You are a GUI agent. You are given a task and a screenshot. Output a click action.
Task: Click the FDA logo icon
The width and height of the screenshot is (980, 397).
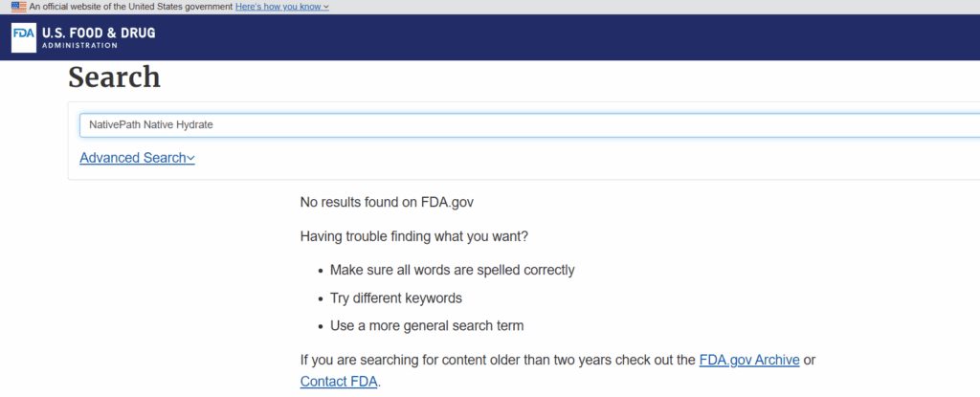[x=24, y=37]
